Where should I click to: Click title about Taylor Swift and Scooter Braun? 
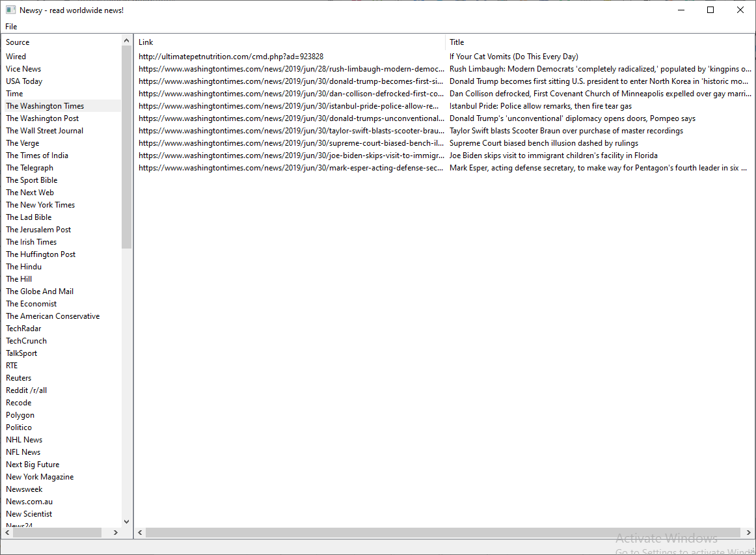566,131
